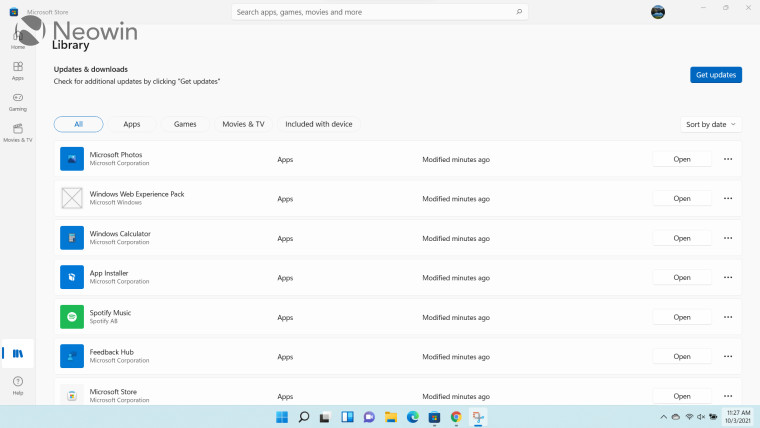This screenshot has width=760, height=428.
Task: Open the user profile avatar
Action: (658, 12)
